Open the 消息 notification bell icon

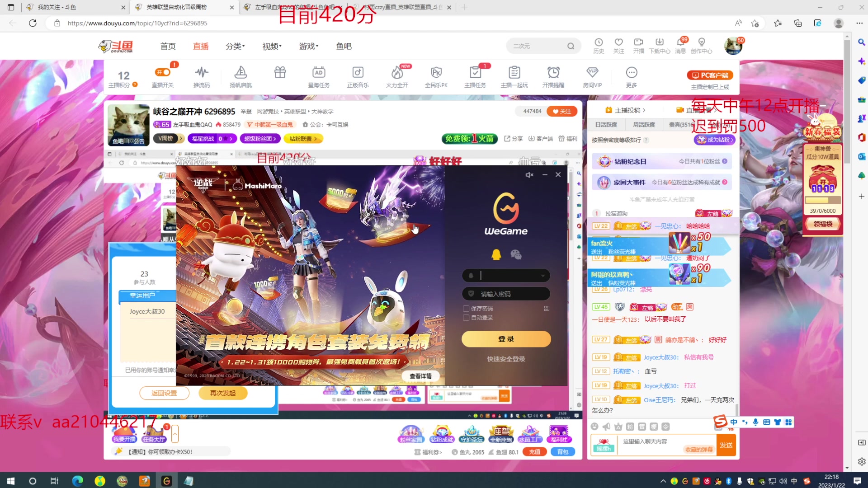680,42
